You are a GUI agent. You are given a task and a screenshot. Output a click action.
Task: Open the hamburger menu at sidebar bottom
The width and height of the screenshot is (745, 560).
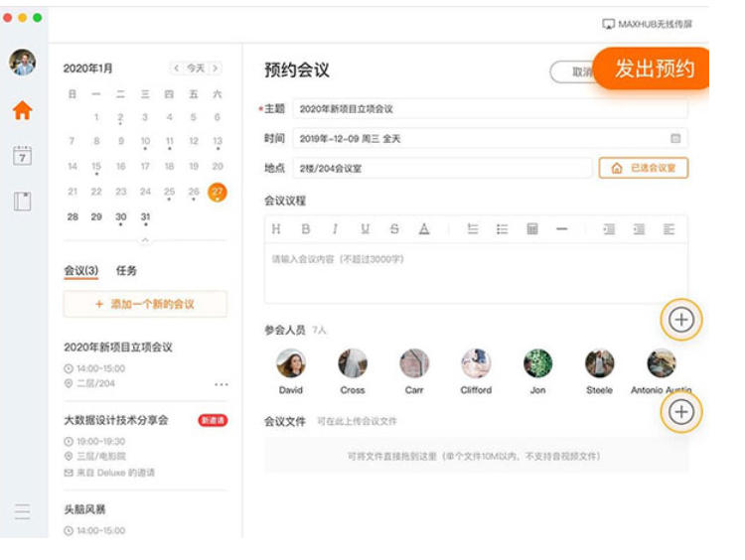tap(22, 511)
